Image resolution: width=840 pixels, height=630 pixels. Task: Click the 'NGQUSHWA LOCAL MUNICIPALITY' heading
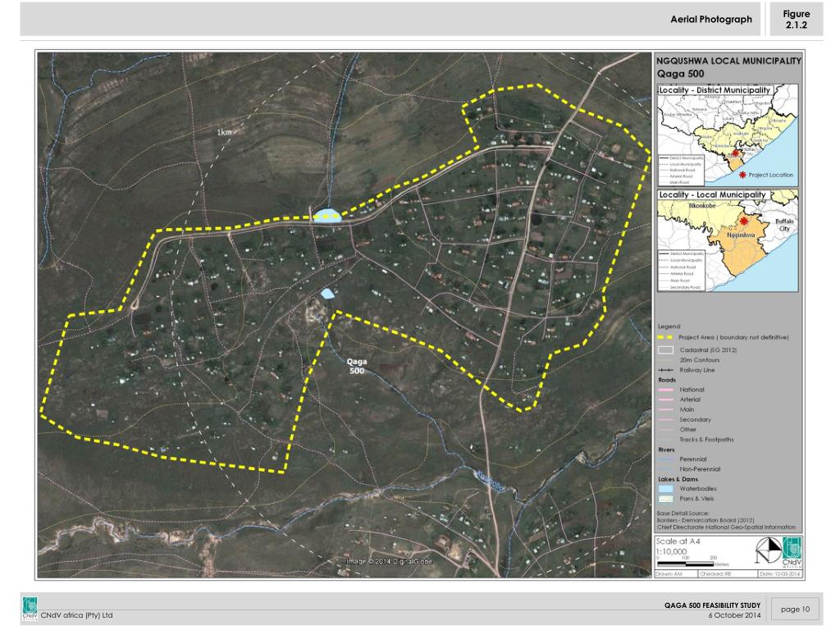(x=728, y=61)
